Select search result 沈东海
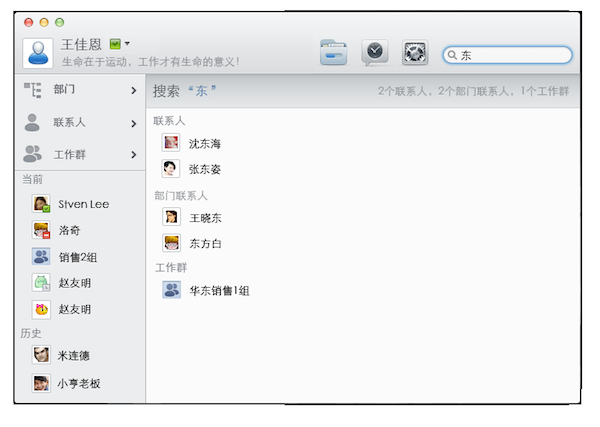The image size is (600, 427). (x=204, y=143)
